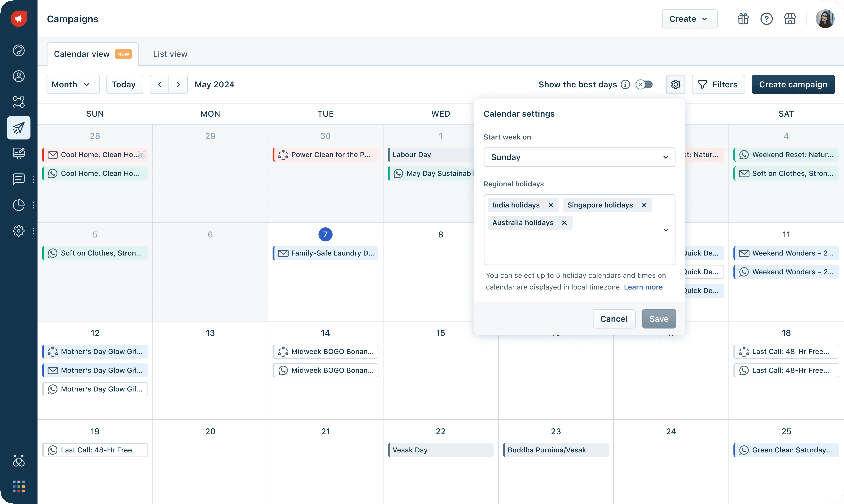Expand the Create dropdown menu
Viewport: 844px width, 504px height.
[x=689, y=19]
